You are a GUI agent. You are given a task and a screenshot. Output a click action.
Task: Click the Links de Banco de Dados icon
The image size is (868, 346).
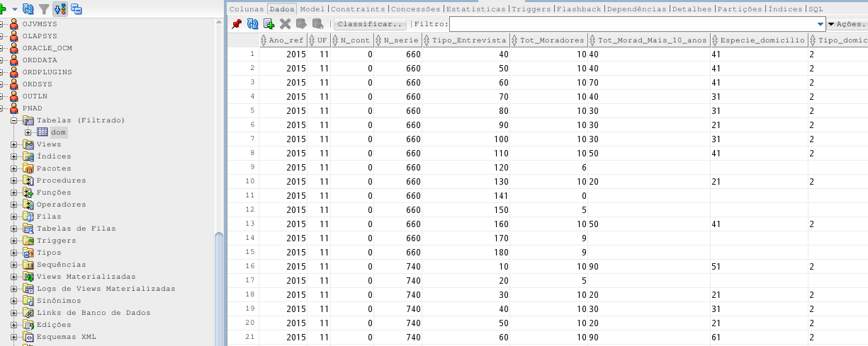click(x=28, y=313)
